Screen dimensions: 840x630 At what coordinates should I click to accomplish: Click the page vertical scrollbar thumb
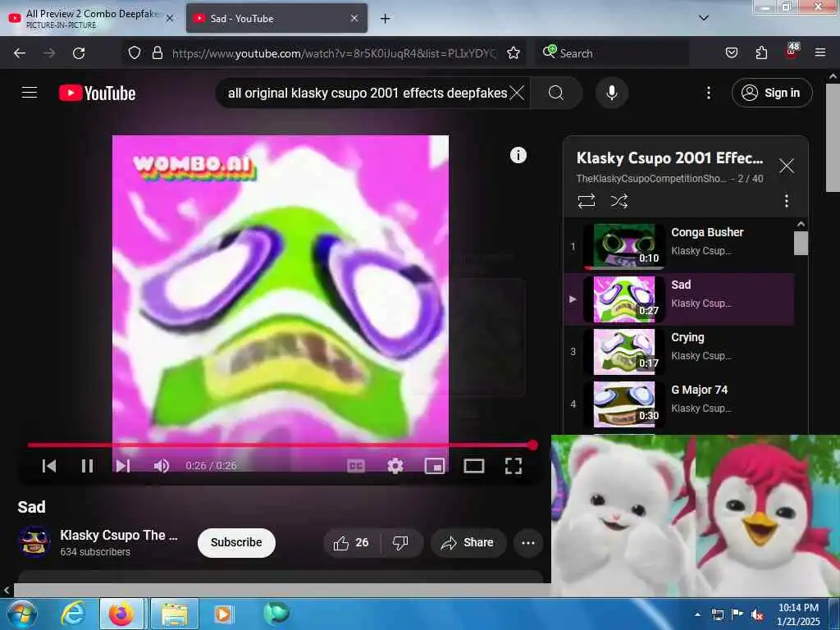tap(833, 138)
